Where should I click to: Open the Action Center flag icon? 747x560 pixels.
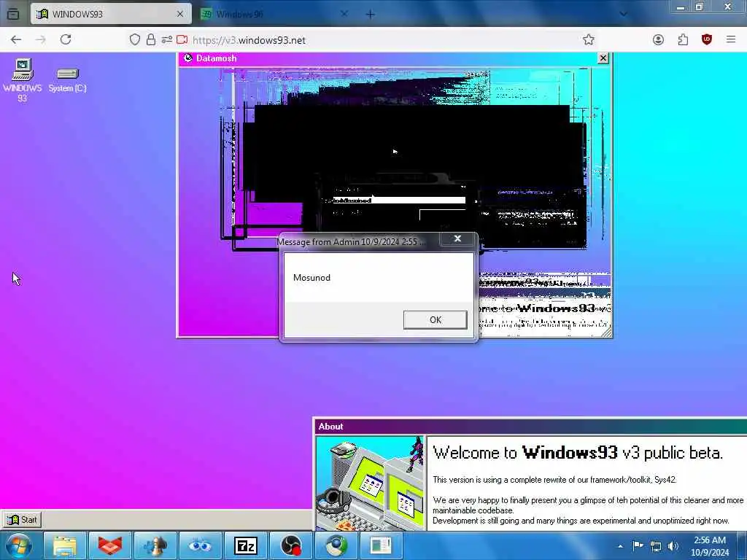[638, 545]
